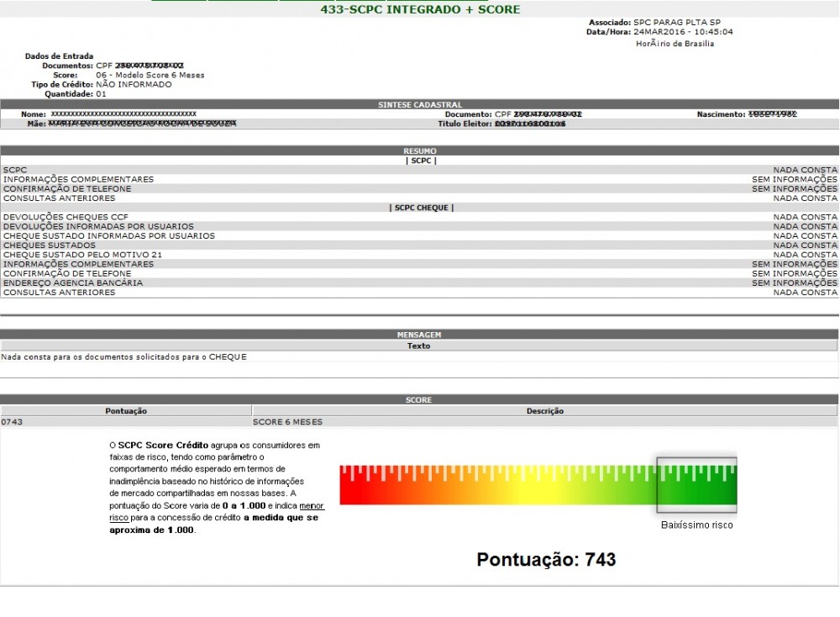
Task: Select 'DEVOLUÇÕES INFORMADAS POR USUARIOS' row
Action: tap(420, 226)
